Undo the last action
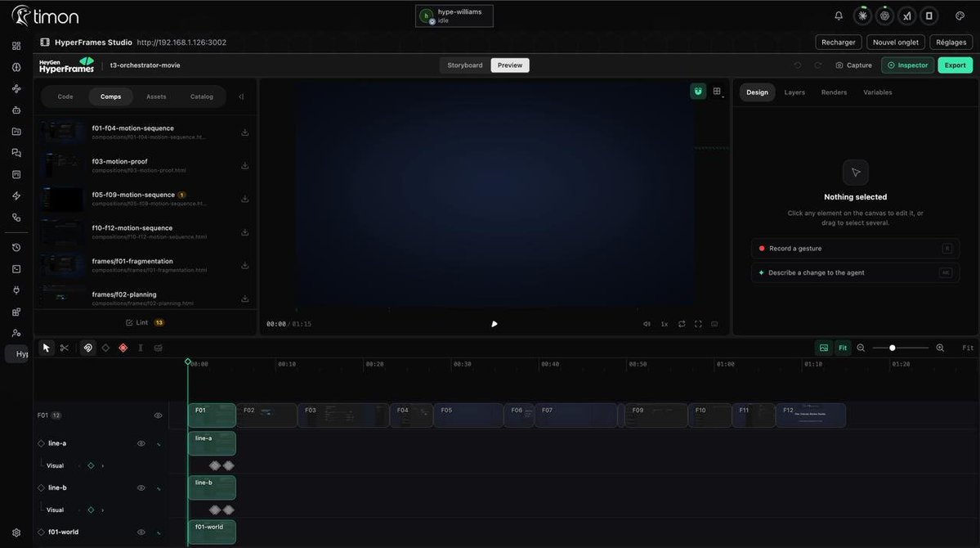The height and width of the screenshot is (548, 980). pos(798,65)
